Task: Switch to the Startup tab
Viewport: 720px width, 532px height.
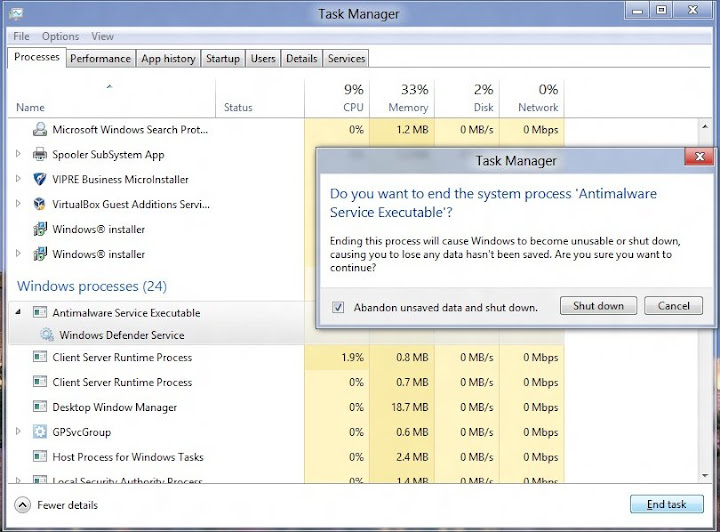Action: pyautogui.click(x=223, y=59)
